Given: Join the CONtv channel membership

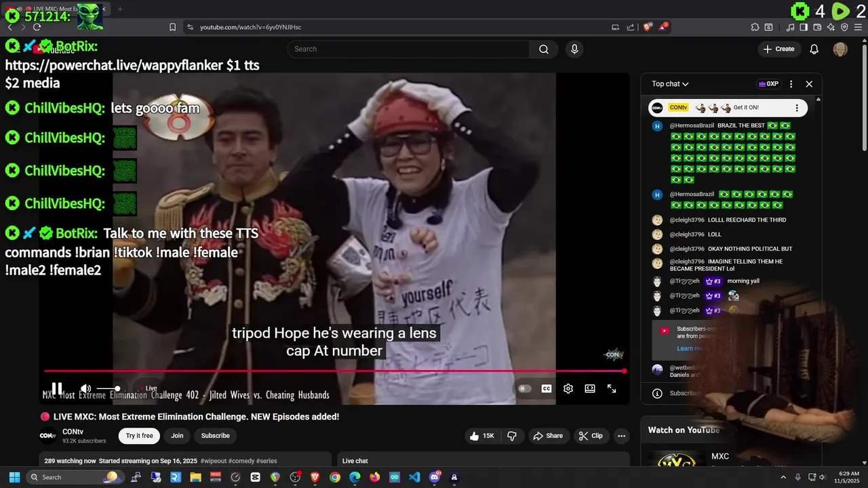Looking at the screenshot, I should coord(177,436).
